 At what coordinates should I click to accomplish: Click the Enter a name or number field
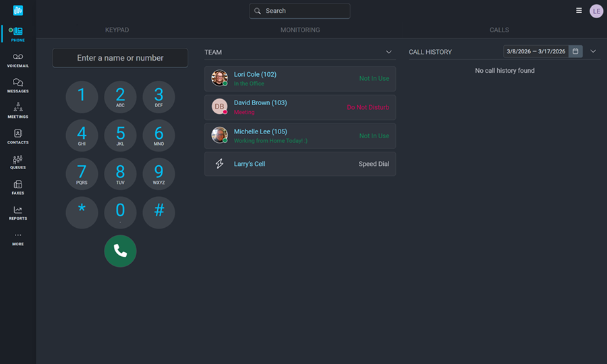point(120,58)
